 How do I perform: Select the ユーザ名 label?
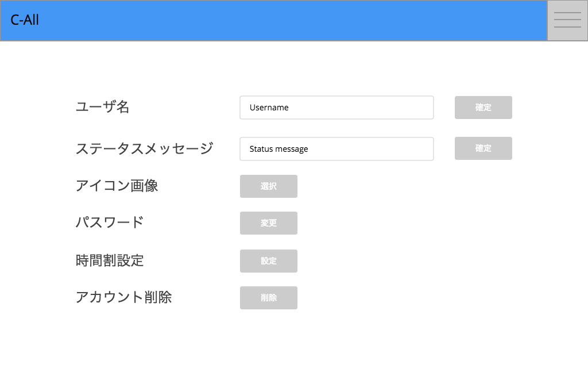[x=102, y=107]
